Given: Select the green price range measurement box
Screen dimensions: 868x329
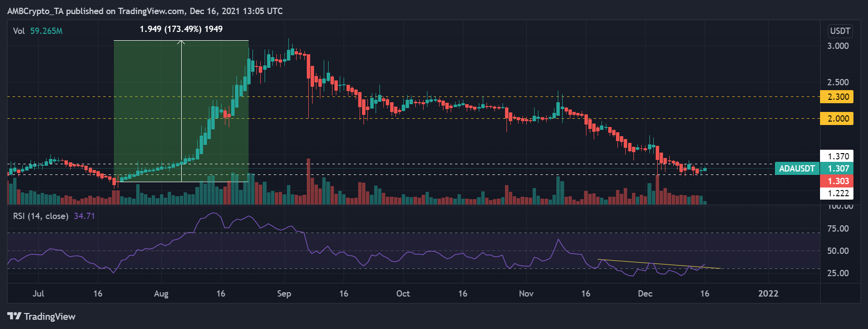Looking at the screenshot, I should (181, 111).
